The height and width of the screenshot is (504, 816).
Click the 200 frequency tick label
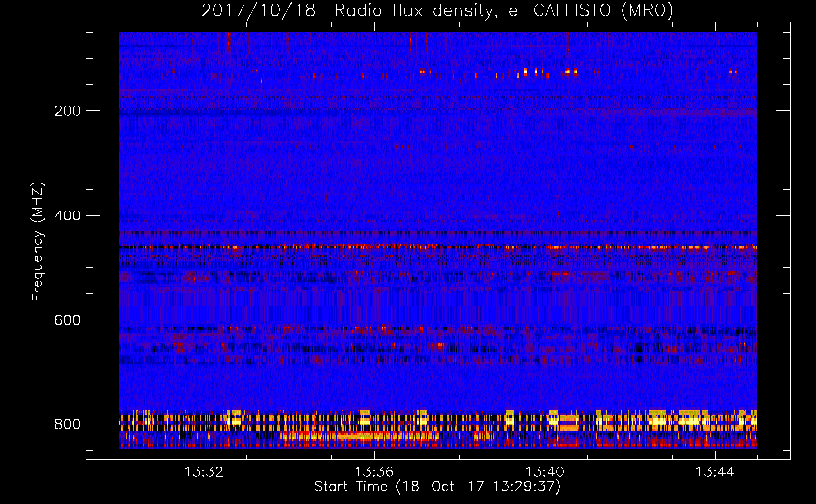pyautogui.click(x=68, y=111)
